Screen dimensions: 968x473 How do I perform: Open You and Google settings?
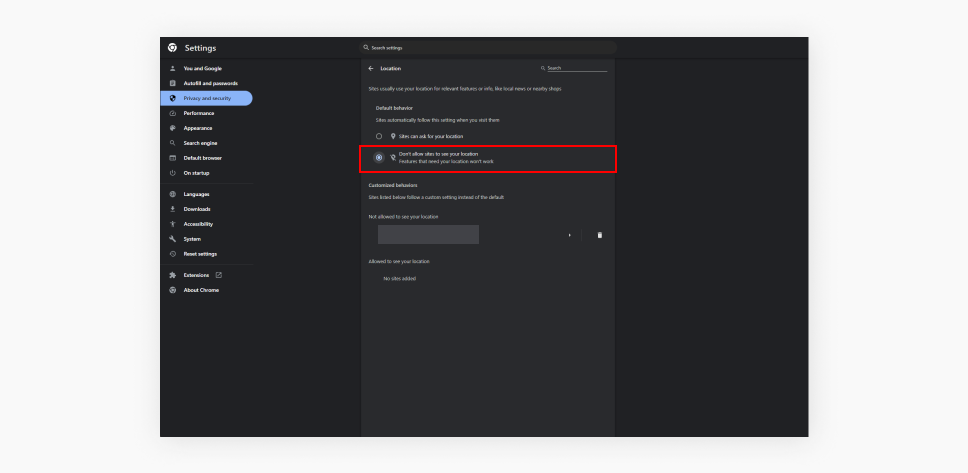tap(207, 69)
